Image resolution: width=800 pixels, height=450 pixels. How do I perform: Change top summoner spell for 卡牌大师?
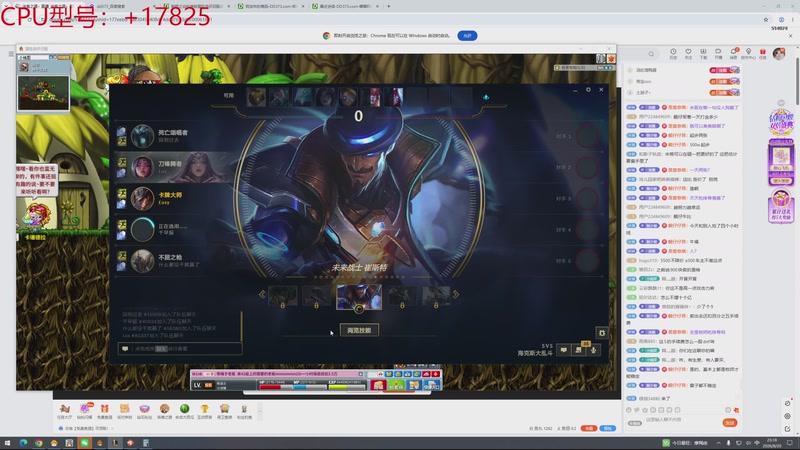122,193
